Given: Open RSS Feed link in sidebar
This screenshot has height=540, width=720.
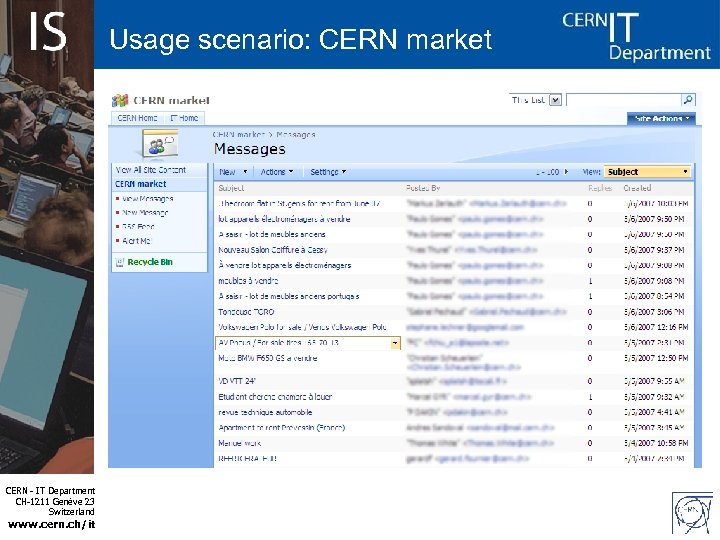Looking at the screenshot, I should 138,227.
